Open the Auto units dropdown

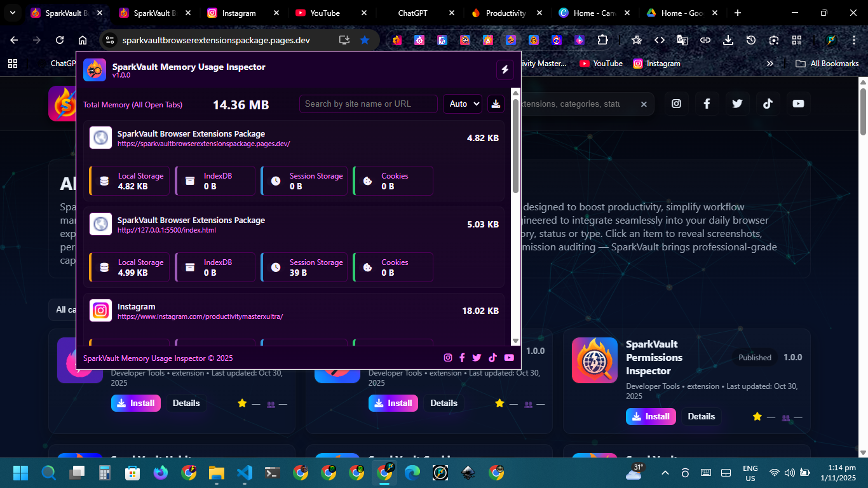point(462,104)
